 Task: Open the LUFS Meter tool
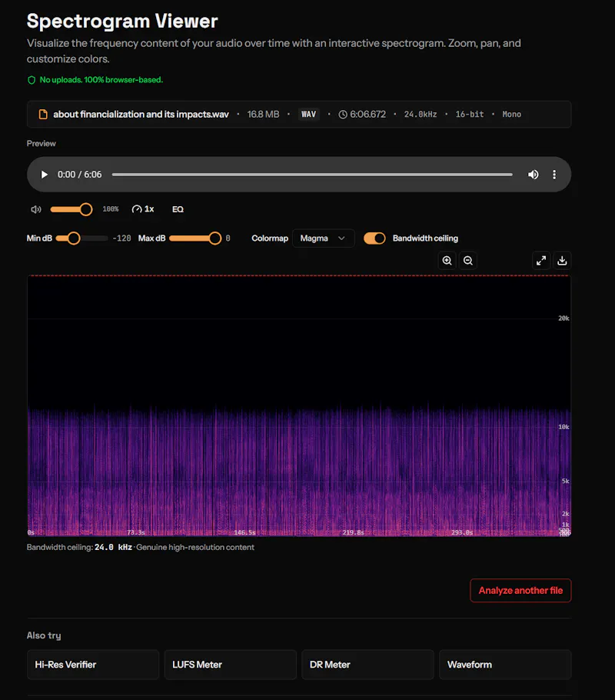[x=231, y=665]
